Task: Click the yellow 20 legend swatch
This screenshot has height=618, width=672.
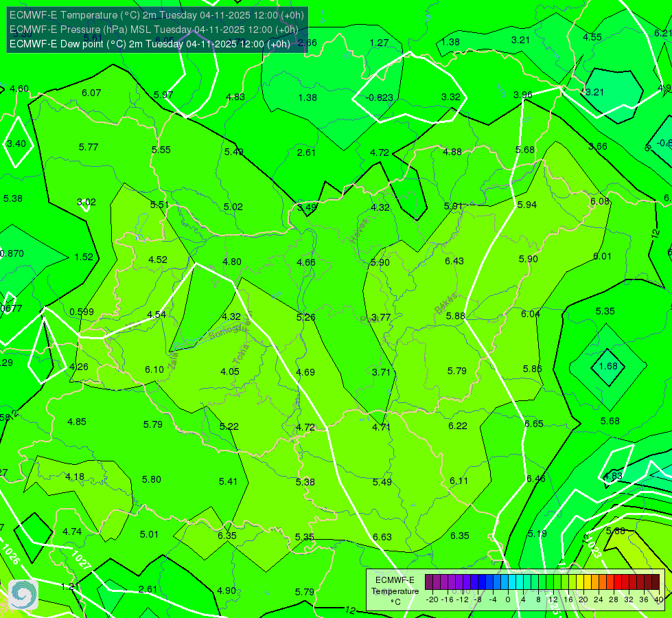Action: [x=580, y=582]
